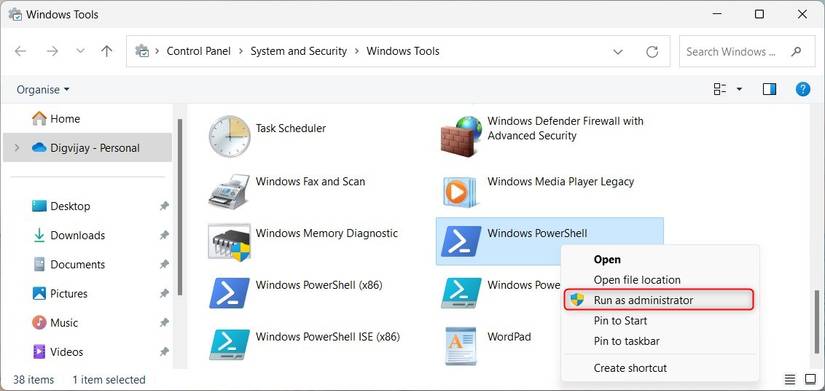Viewport: 825px width, 391px height.
Task: Click the Downloads arrow icon in sidebar
Action: [x=39, y=235]
